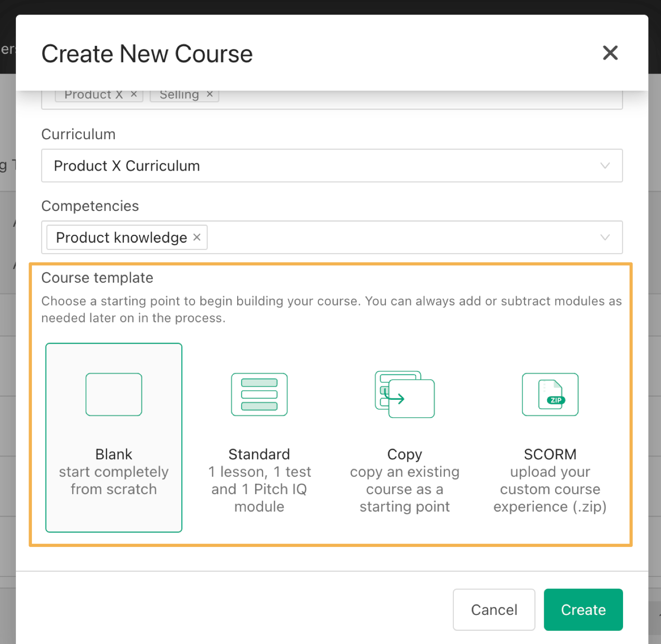Click the Course template heading

pyautogui.click(x=97, y=277)
